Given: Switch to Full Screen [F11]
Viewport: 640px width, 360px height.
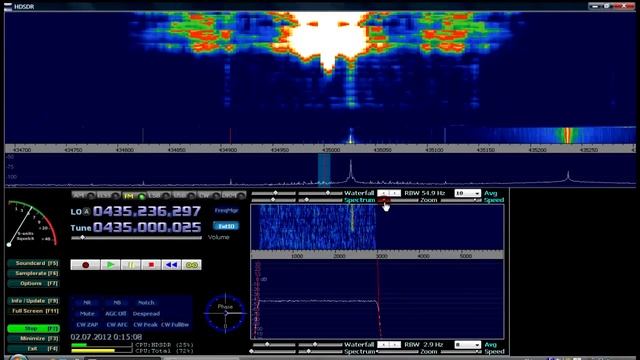Looking at the screenshot, I should click(34, 311).
